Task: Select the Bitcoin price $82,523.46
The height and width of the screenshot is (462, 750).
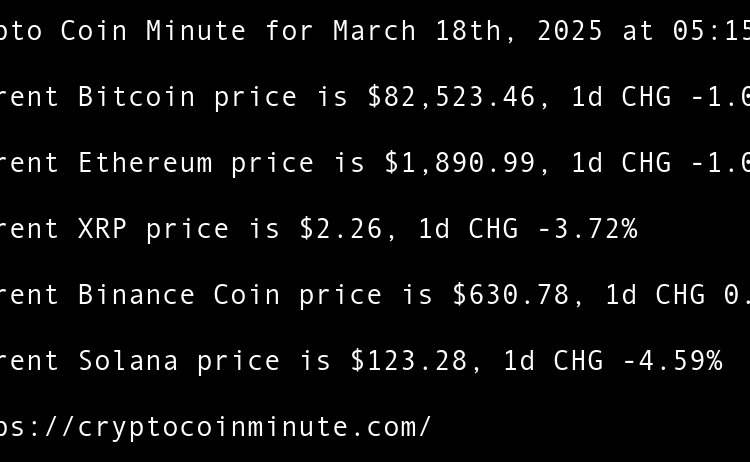Action: point(451,97)
